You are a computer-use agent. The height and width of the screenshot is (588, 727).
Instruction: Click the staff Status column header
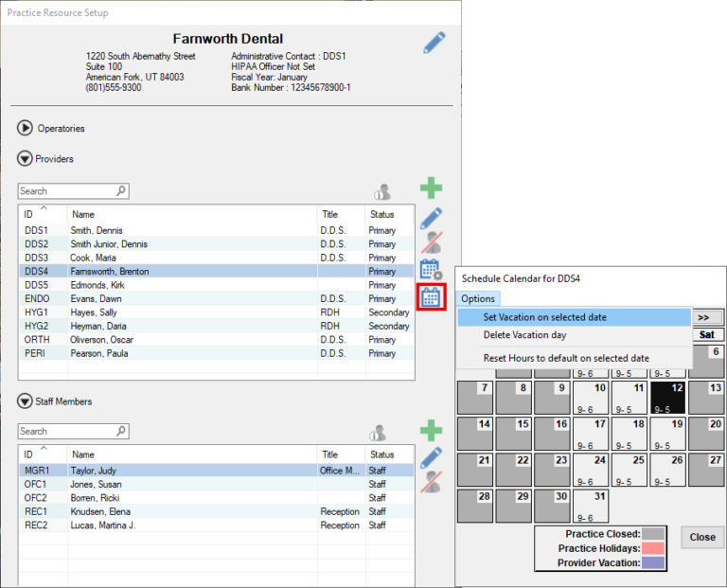coord(389,454)
